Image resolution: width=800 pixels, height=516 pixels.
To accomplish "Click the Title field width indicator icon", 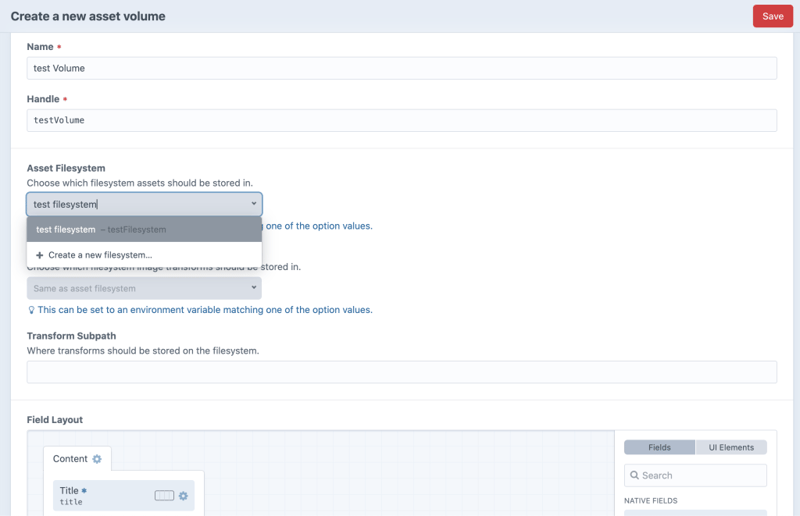I will (164, 496).
